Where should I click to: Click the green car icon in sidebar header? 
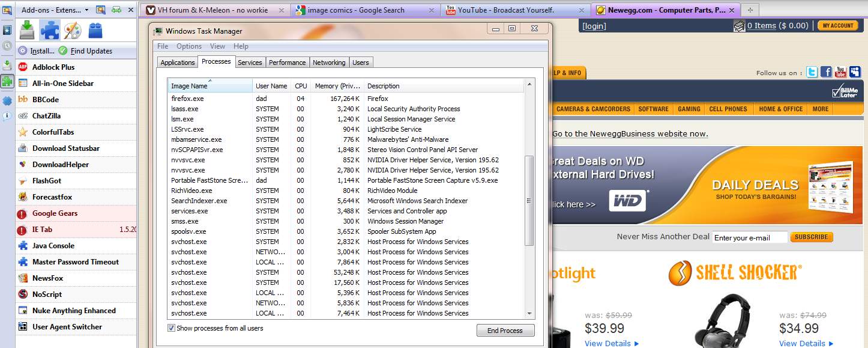tap(116, 10)
